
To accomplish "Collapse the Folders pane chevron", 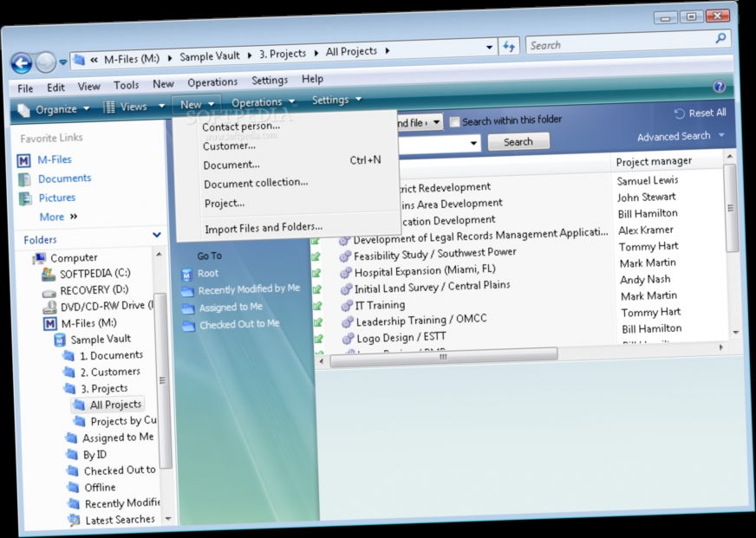I will [157, 235].
